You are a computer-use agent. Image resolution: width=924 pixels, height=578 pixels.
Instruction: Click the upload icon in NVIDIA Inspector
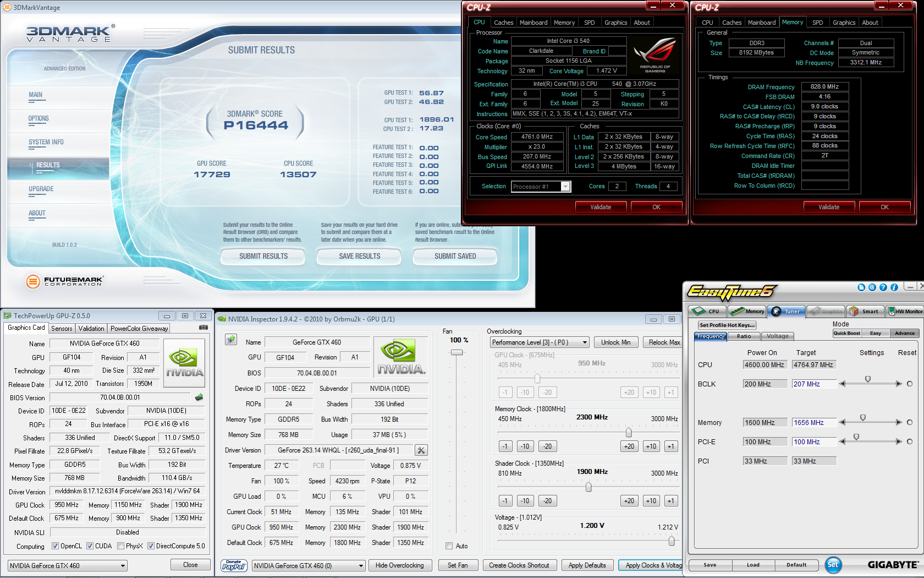231,340
